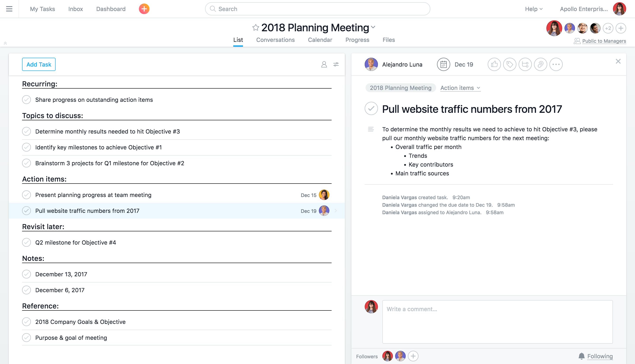Switch to the Calendar tab
The image size is (635, 364).
[x=320, y=39]
